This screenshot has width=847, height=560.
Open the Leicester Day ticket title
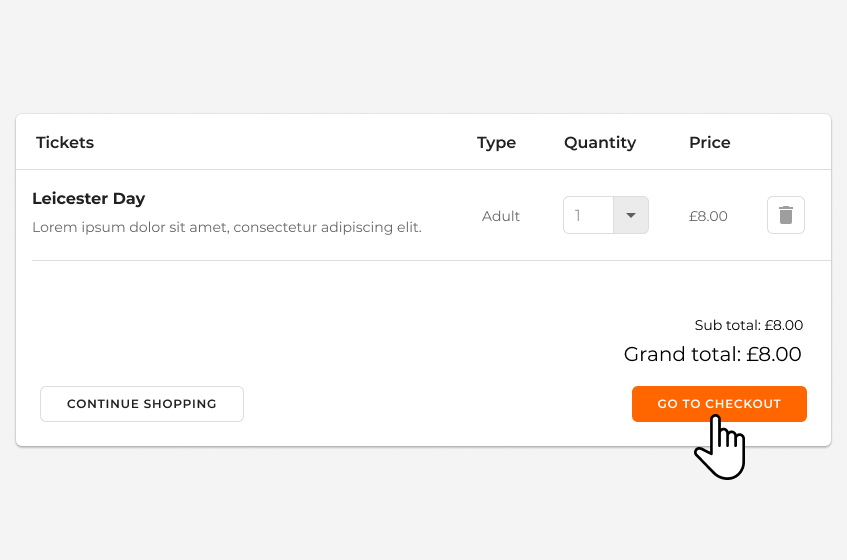tap(89, 198)
